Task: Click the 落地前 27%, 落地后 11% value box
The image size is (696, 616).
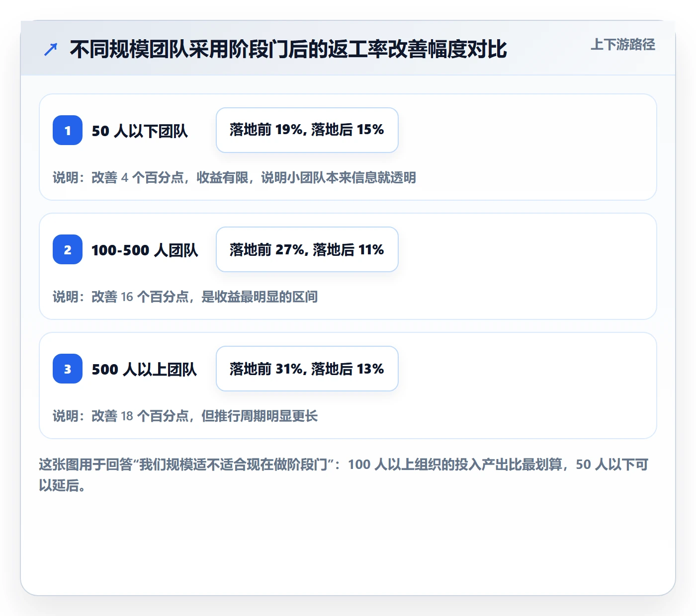Action: [x=307, y=249]
